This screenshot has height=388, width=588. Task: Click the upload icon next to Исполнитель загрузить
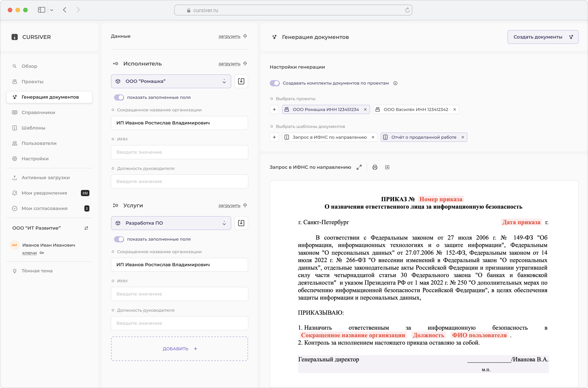pos(245,64)
